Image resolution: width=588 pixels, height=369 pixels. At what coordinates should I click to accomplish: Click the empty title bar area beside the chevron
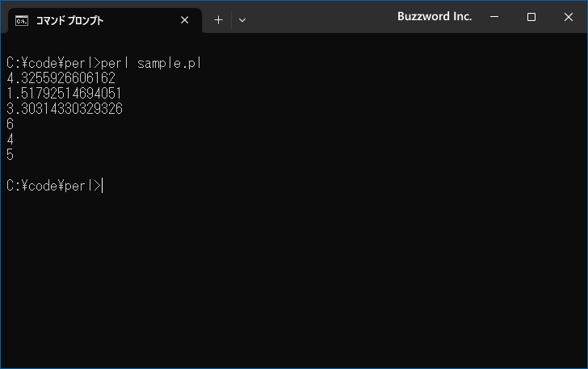click(x=323, y=17)
